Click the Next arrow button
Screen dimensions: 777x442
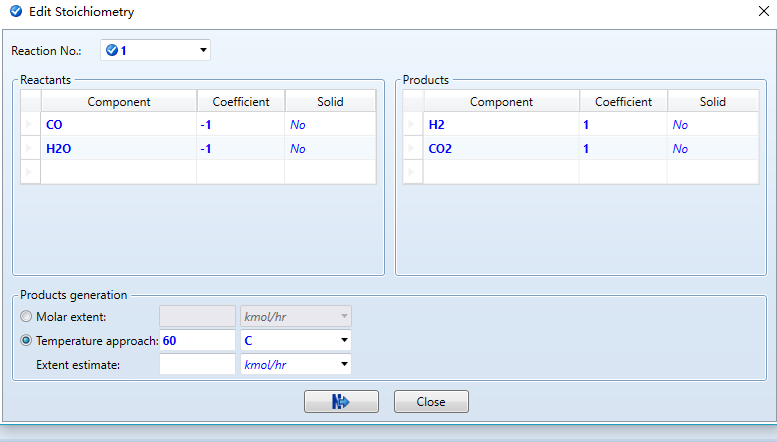click(341, 401)
